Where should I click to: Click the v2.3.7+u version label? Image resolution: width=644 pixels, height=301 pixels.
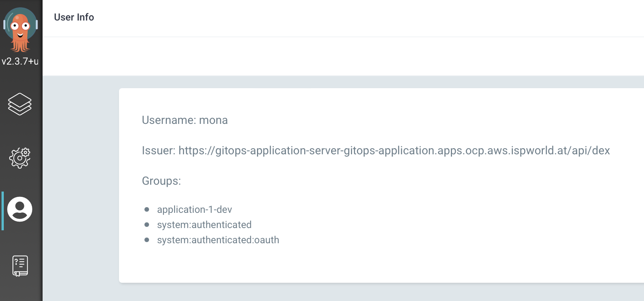point(20,61)
